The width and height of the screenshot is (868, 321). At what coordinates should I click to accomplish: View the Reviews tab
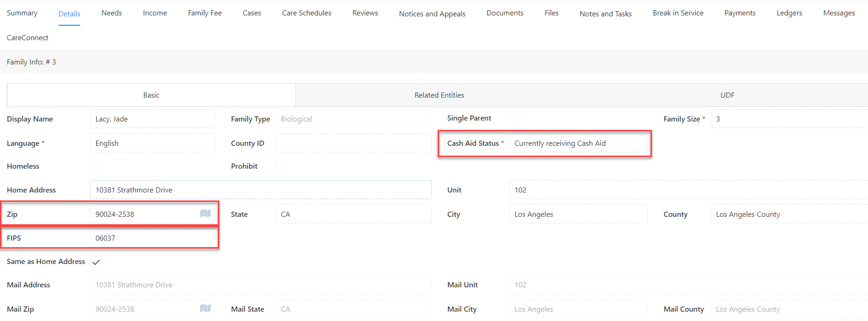(x=365, y=13)
